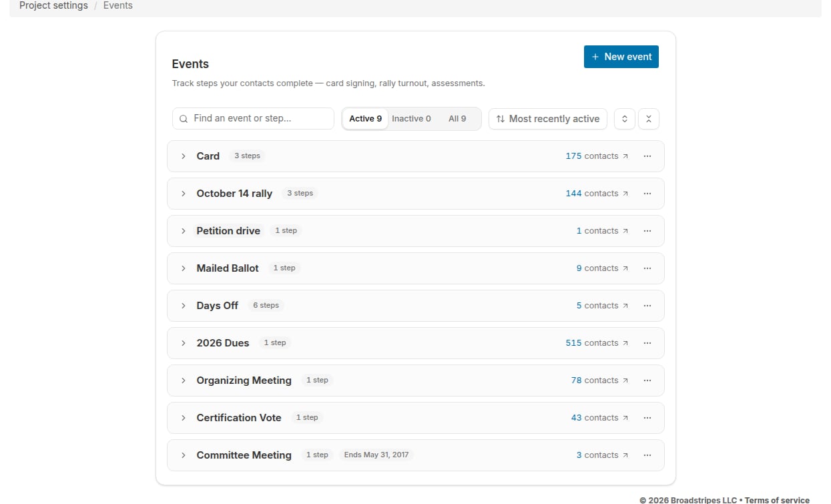Switch to the All 9 filter tab
Viewport: 831px width, 504px height.
[x=457, y=119]
